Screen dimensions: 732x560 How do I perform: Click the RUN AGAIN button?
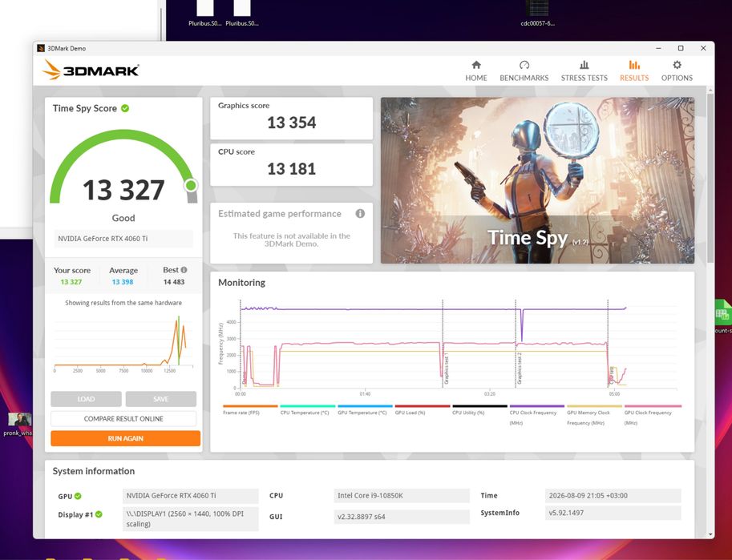pyautogui.click(x=125, y=438)
